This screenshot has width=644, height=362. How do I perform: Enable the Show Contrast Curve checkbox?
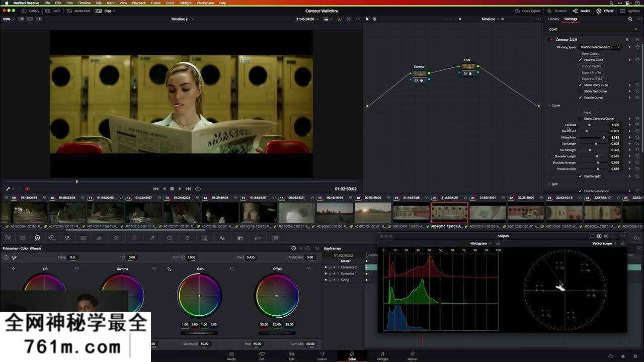[580, 119]
